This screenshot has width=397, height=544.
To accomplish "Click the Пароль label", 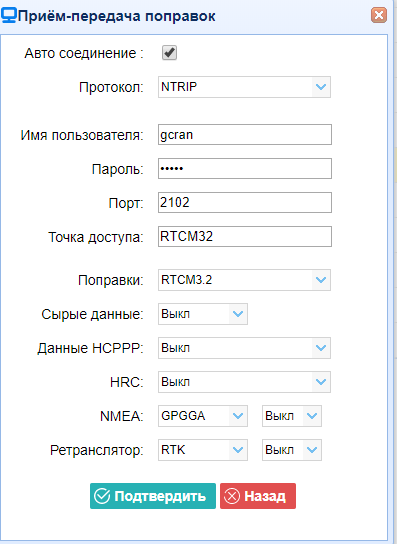I will (x=117, y=169).
